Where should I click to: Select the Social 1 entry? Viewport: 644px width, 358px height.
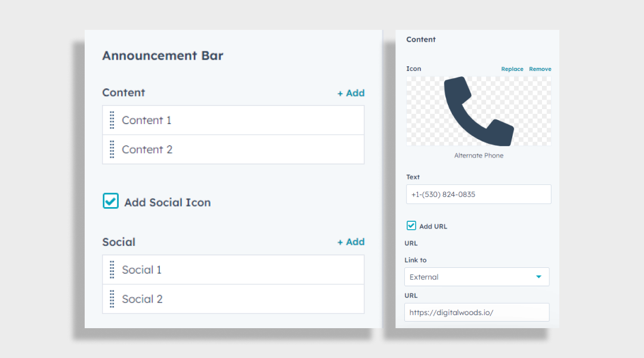[233, 270]
